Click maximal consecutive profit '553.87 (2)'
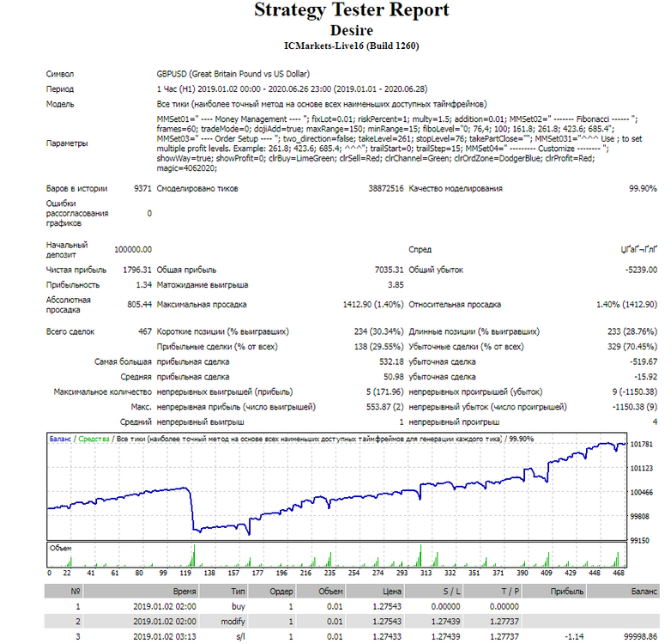This screenshot has height=644, width=671. click(x=384, y=407)
